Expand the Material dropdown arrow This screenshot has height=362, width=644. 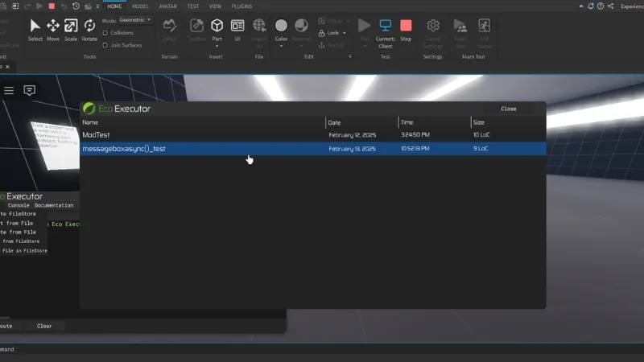(x=301, y=46)
